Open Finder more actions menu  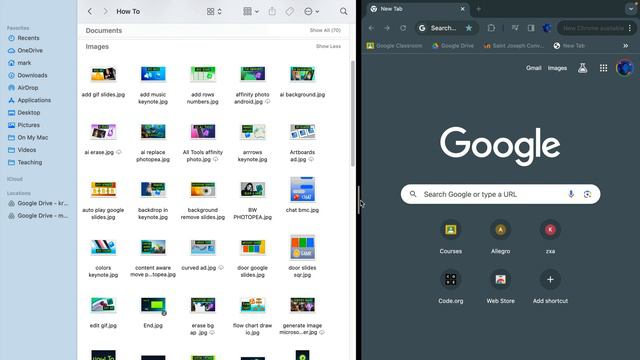(311, 11)
